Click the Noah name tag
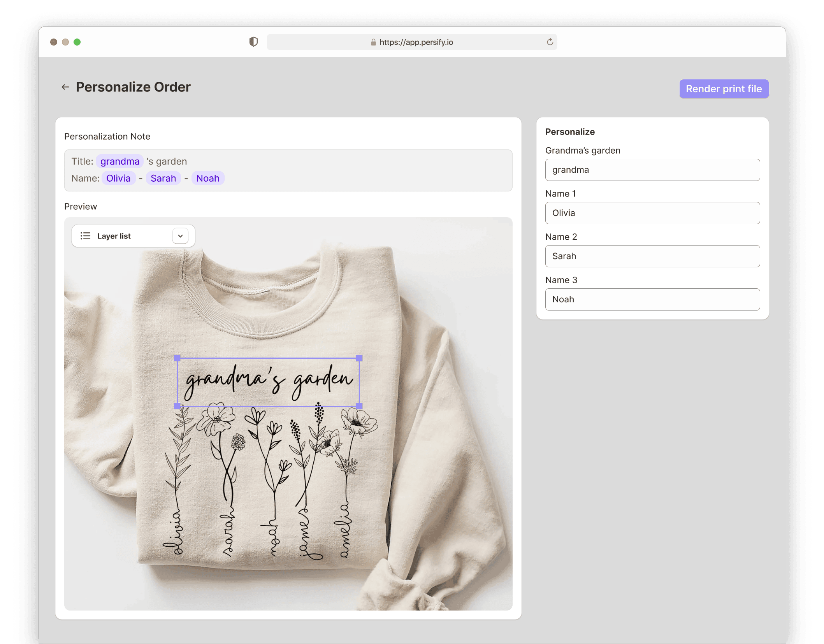The width and height of the screenshot is (824, 644). pyautogui.click(x=207, y=178)
